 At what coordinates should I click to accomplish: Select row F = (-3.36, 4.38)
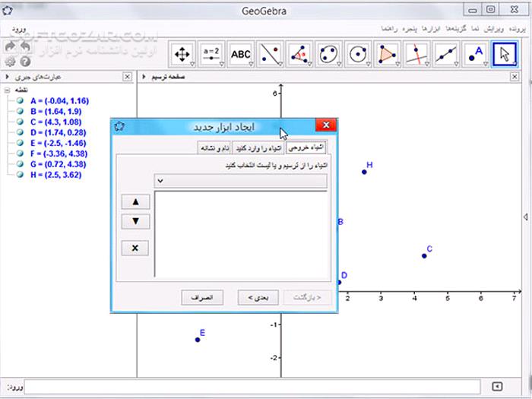click(x=59, y=154)
